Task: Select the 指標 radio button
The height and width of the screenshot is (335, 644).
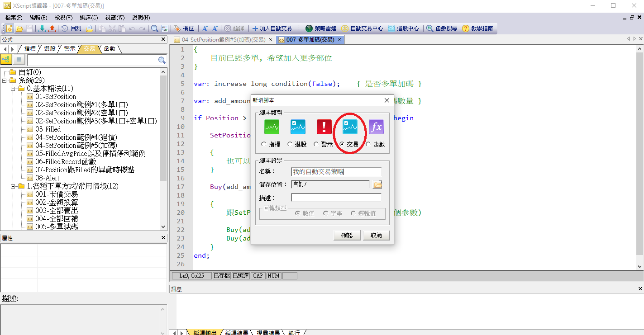Action: pyautogui.click(x=264, y=144)
